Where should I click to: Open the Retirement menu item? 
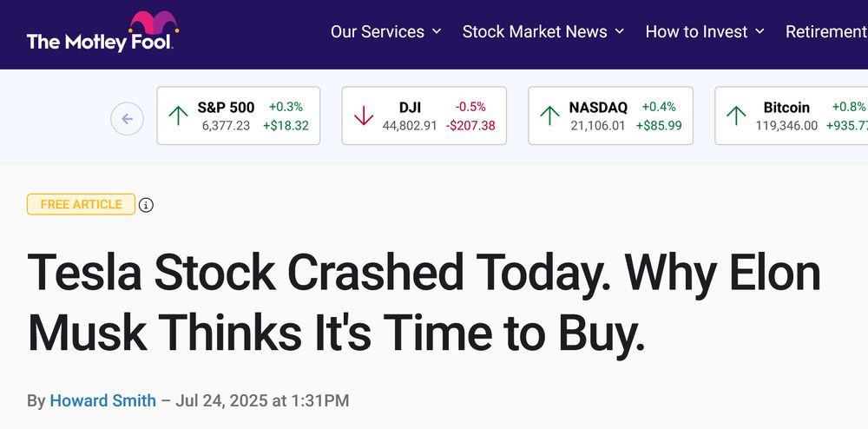click(x=826, y=31)
